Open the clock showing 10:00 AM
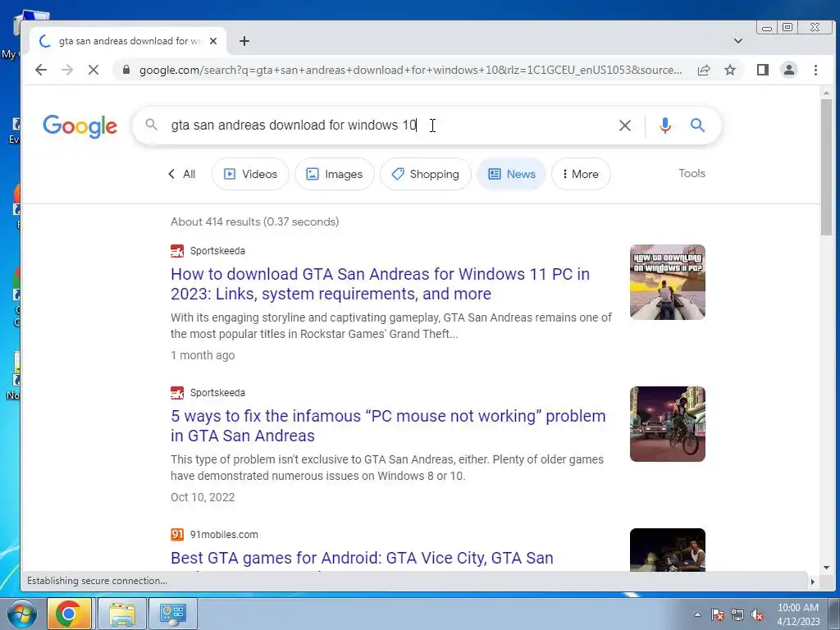Viewport: 840px width, 630px height. tap(797, 614)
